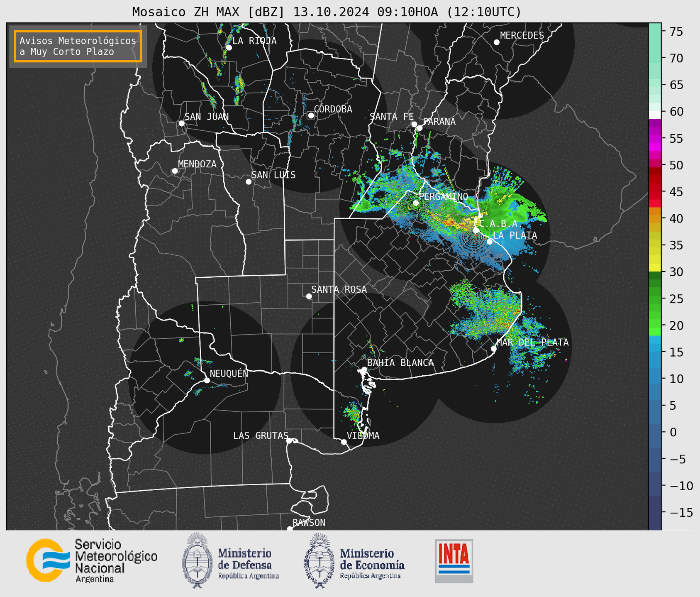Select the SAN LUIS city marker
The image size is (700, 597).
249,182
